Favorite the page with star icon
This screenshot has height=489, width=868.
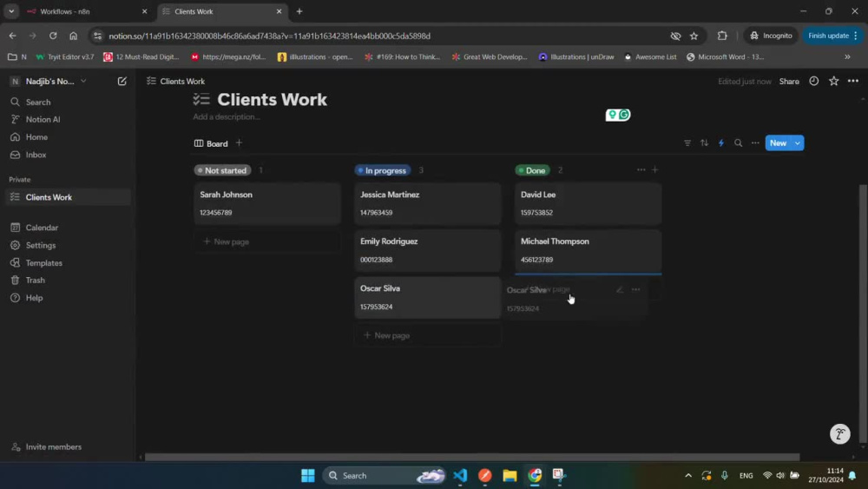point(833,81)
